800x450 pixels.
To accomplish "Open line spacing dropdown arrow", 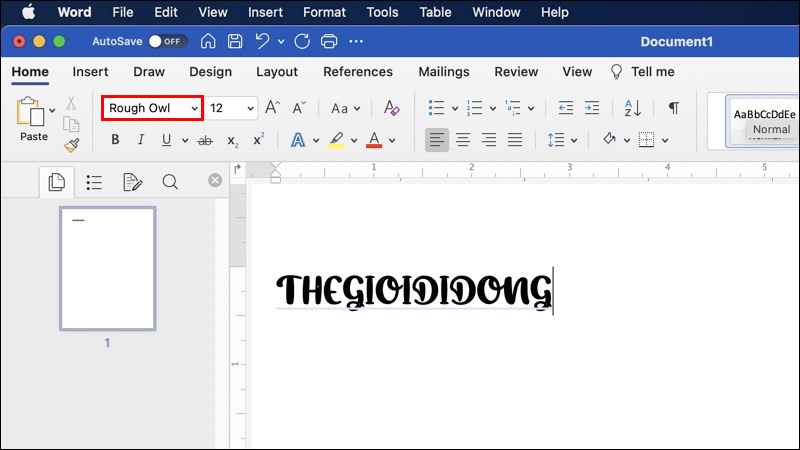I will click(574, 140).
